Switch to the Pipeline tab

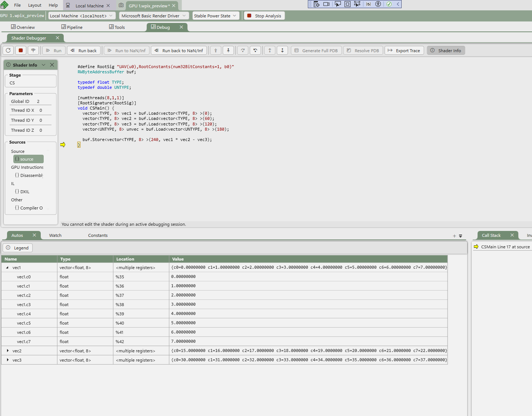[72, 27]
